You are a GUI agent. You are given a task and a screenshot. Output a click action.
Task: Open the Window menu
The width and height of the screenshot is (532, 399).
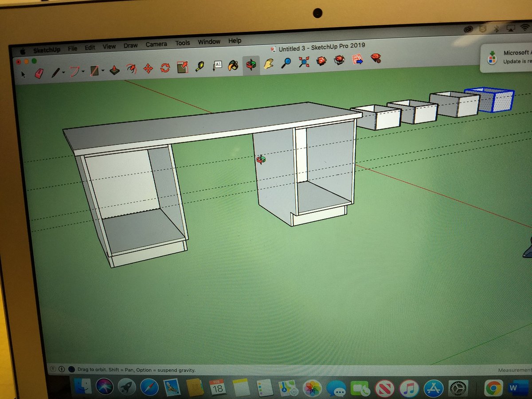tap(209, 42)
